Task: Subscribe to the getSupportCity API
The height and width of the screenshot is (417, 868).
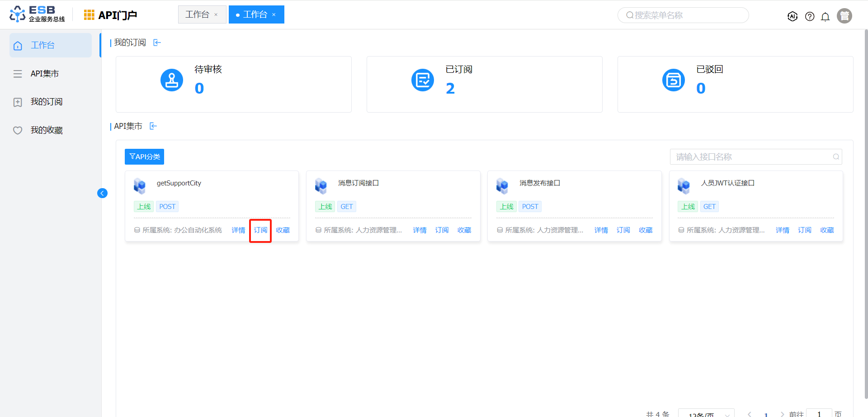Action: tap(260, 230)
